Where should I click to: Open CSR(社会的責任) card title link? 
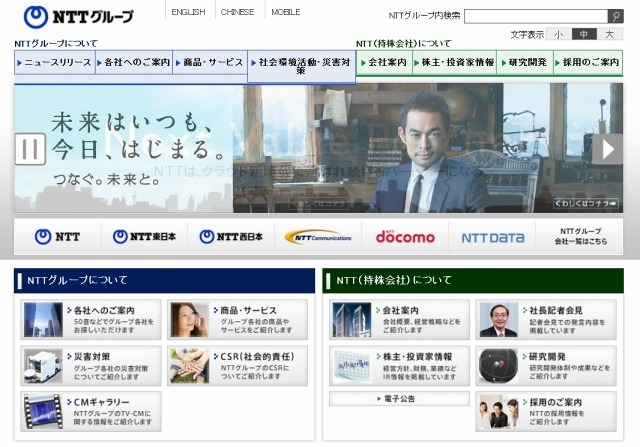click(257, 357)
